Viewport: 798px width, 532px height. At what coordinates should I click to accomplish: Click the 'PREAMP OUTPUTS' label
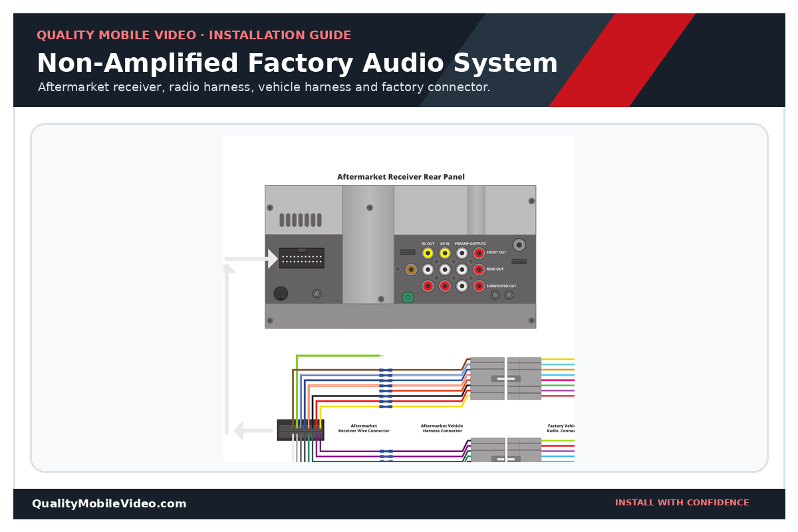pyautogui.click(x=470, y=243)
